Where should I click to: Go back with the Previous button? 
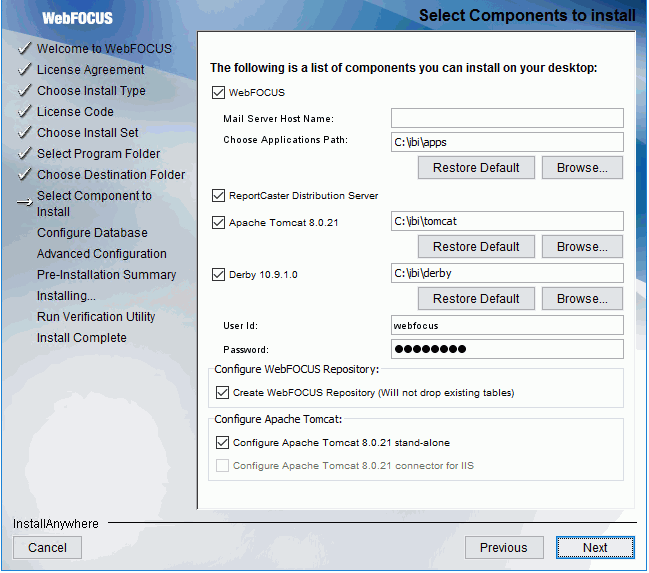[504, 548]
